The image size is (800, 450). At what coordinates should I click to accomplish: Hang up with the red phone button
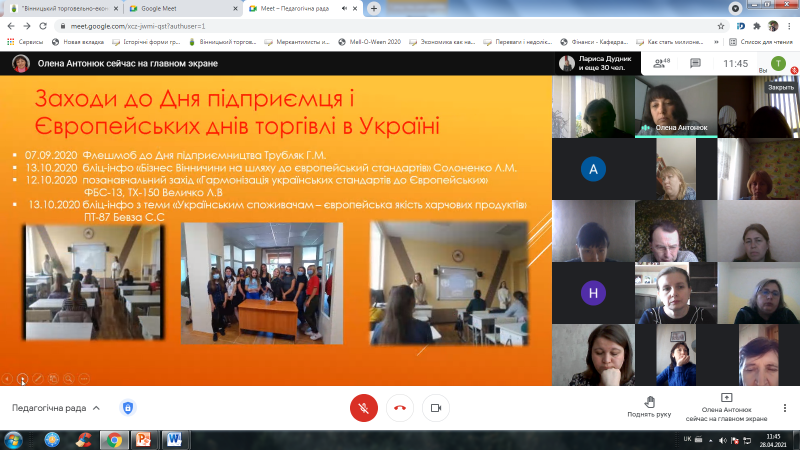[x=400, y=408]
